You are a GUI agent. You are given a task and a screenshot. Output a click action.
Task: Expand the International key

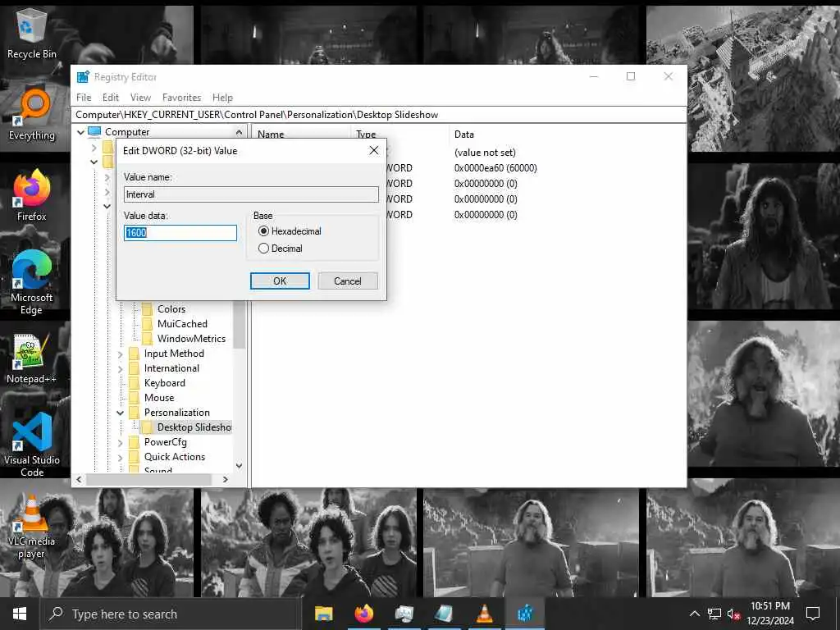120,368
